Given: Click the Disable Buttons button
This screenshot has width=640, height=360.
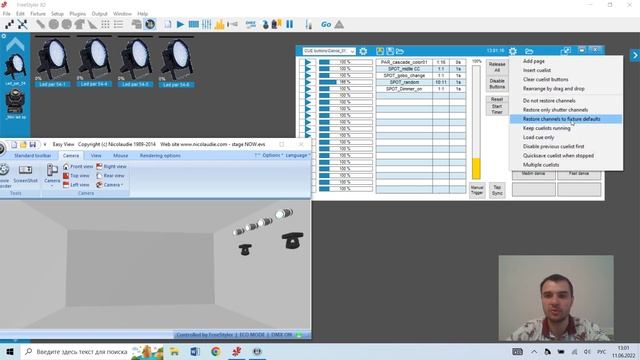Looking at the screenshot, I should coord(497,84).
